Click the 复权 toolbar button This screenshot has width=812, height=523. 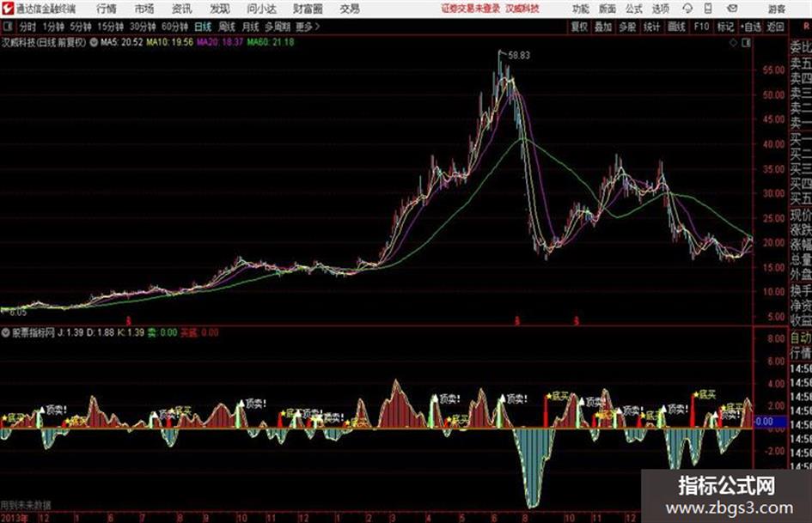579,27
